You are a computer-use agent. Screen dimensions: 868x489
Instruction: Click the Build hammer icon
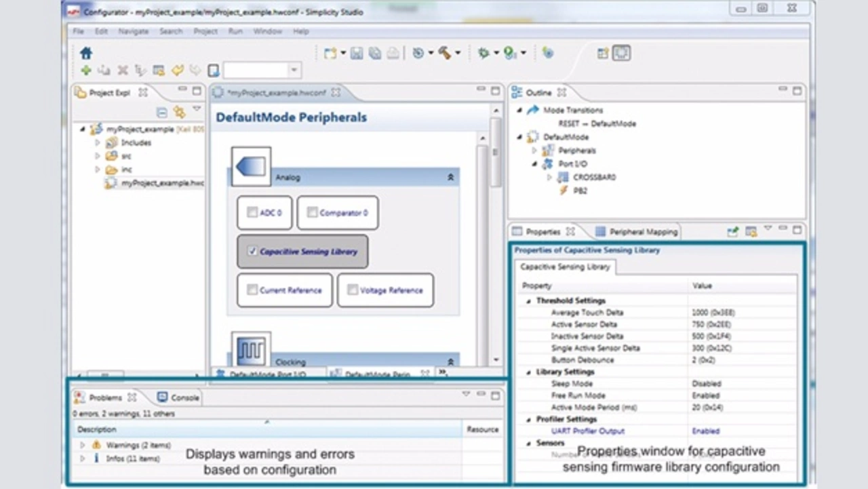click(x=445, y=54)
